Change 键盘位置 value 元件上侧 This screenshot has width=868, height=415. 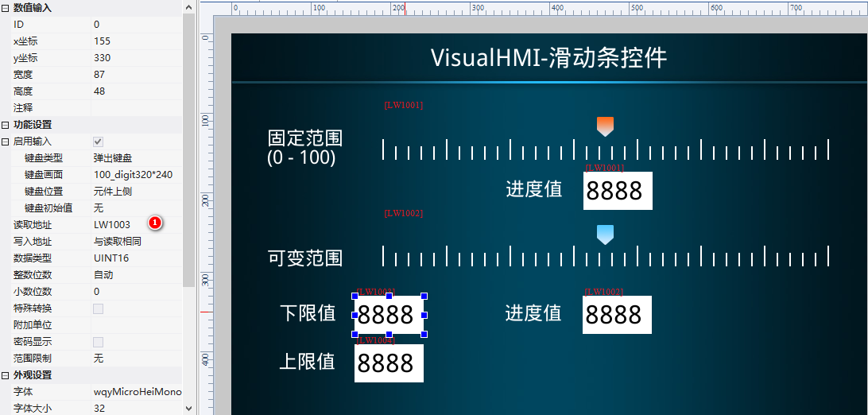(136, 192)
